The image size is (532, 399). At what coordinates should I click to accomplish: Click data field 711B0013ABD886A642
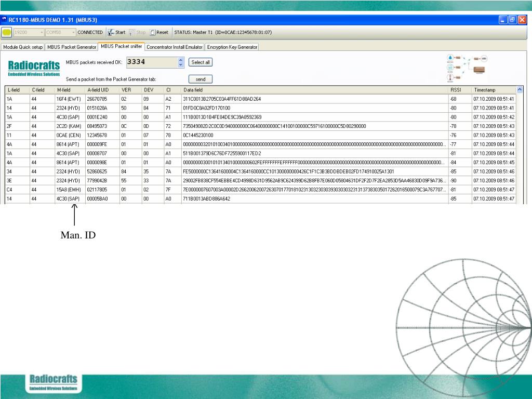315,199
